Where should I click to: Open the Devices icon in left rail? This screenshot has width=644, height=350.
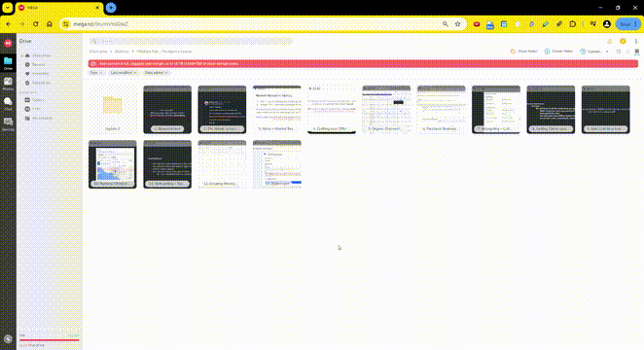click(8, 123)
